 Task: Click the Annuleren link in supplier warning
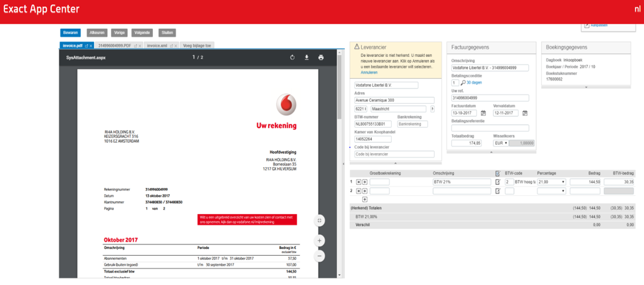tap(369, 73)
